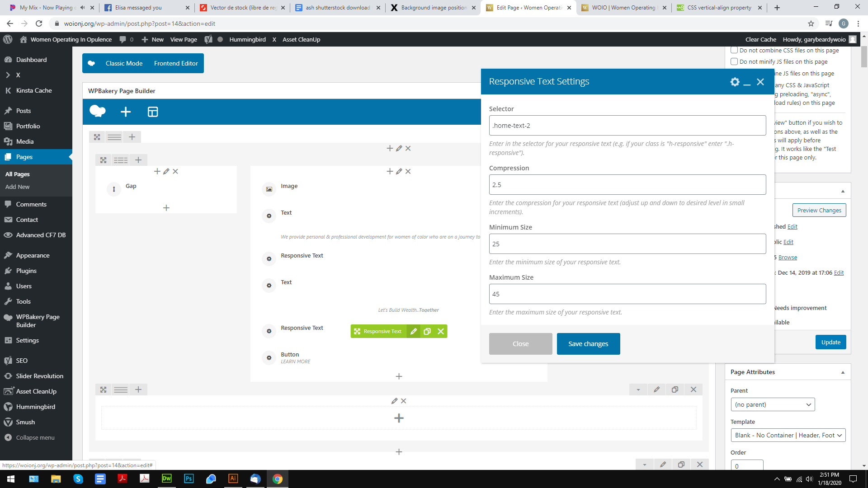Viewport: 868px width, 488px height.
Task: Click Add New under Pages
Action: click(x=18, y=187)
